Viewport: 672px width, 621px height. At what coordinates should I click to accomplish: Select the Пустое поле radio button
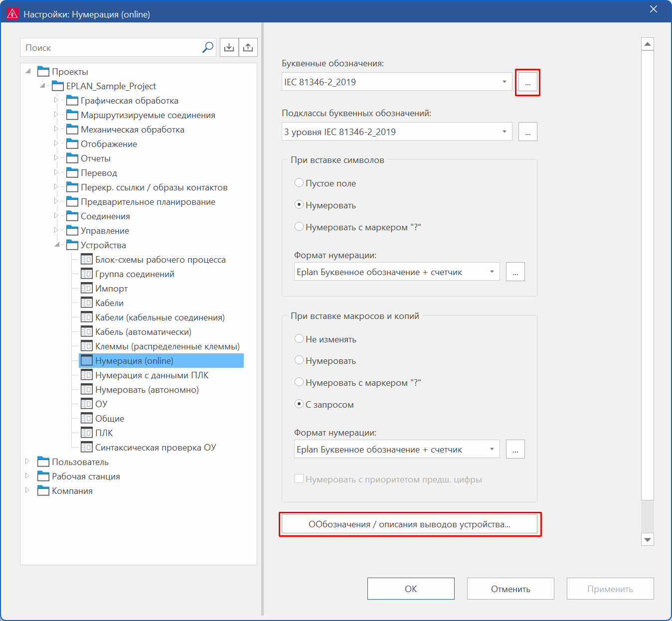pos(299,183)
